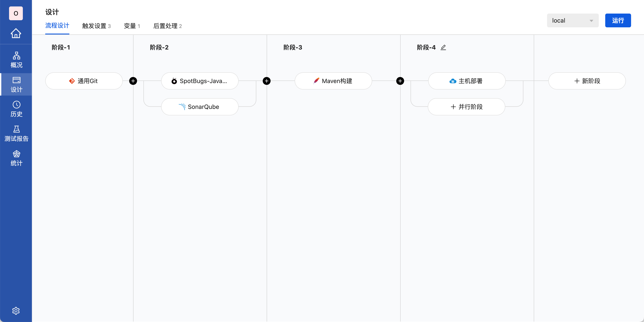Open the 概况 overview section
The height and width of the screenshot is (322, 644).
pyautogui.click(x=16, y=60)
